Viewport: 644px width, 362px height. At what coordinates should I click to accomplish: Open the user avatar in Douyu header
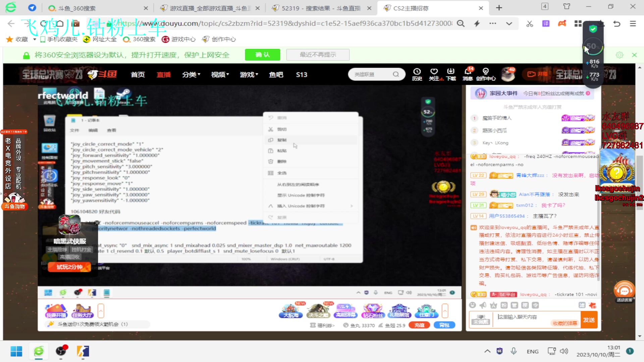click(508, 74)
